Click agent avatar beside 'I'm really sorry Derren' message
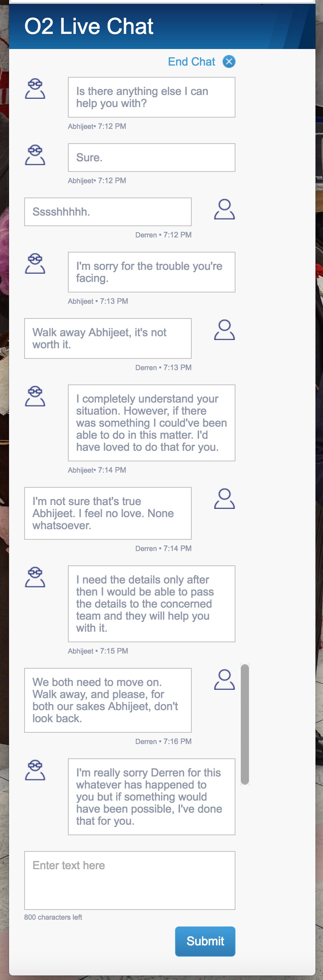Viewport: 323px width, 980px height. click(35, 770)
